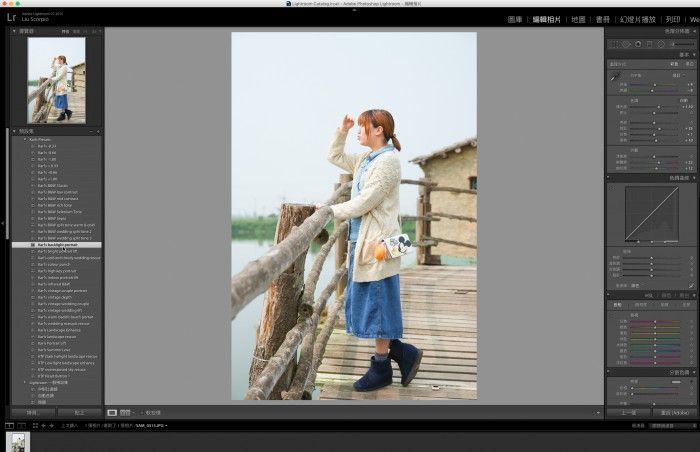Open the toolbar content dropdown arrow

pos(598,413)
